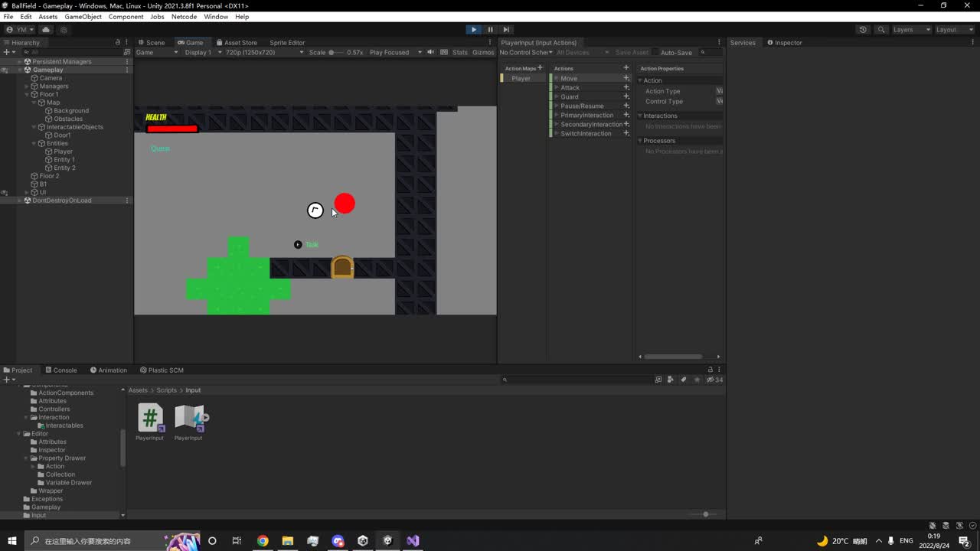Enable the Auto-Save checkbox
This screenshot has width=980, height=551.
click(x=655, y=52)
